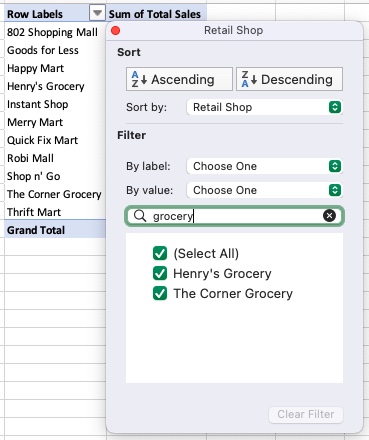The height and width of the screenshot is (440, 369).
Task: Click the Clear Filter button
Action: point(306,414)
